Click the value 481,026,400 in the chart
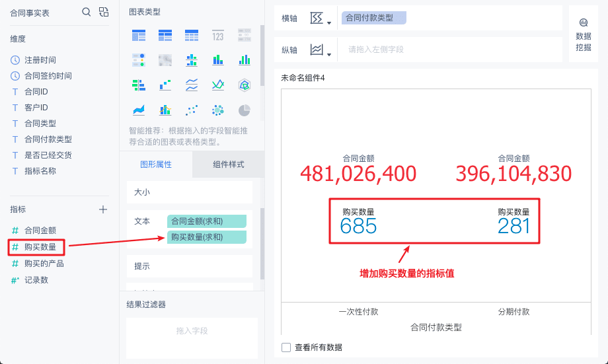The image size is (608, 364). (x=358, y=174)
